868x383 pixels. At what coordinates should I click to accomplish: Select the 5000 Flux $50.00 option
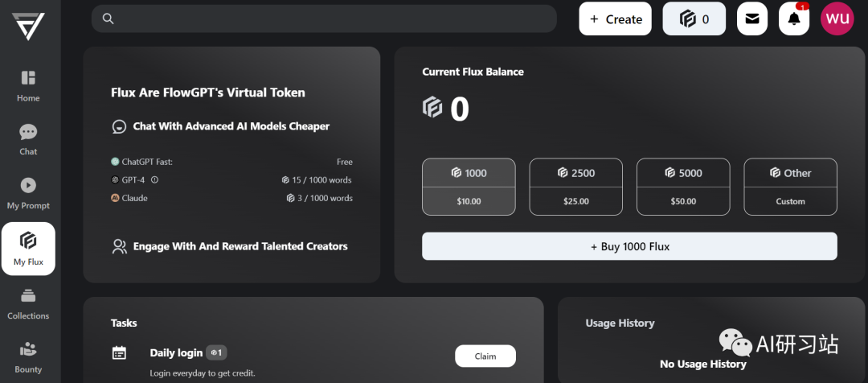[683, 187]
